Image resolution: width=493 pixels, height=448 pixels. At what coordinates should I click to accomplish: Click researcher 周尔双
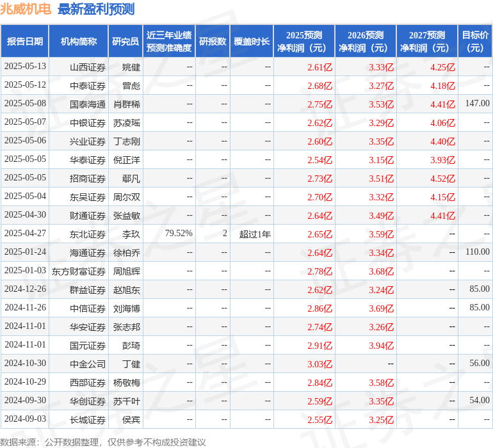point(126,197)
